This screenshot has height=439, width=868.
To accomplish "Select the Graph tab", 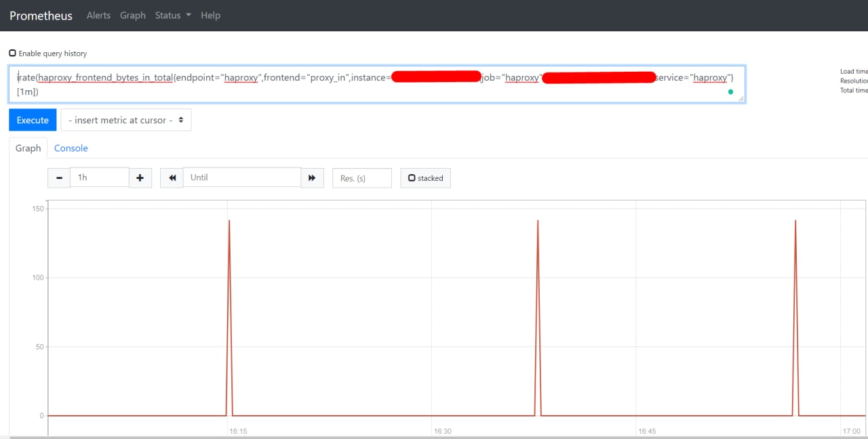I will [28, 148].
